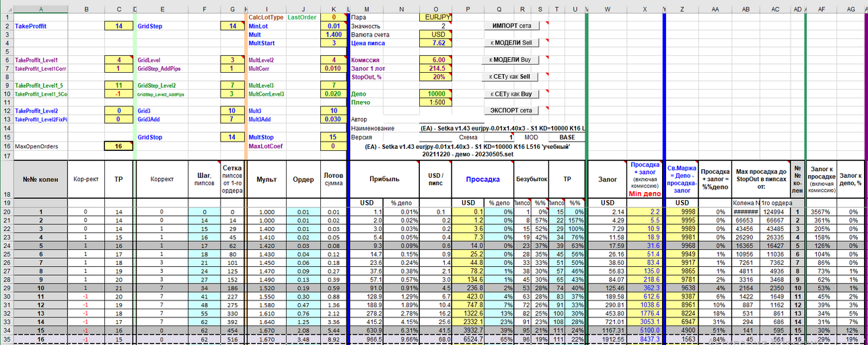Click the 'GridLevel' label cell
The width and height of the screenshot is (868, 345).
(x=150, y=60)
